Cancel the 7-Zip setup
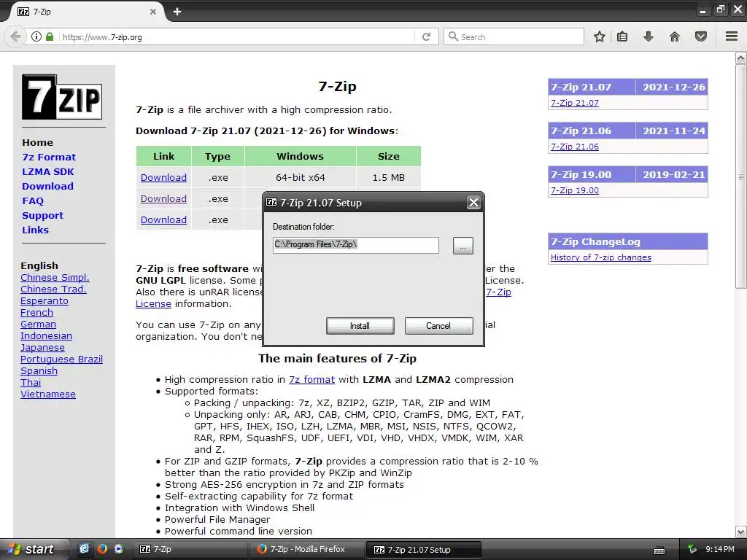The image size is (747, 560). pos(438,326)
